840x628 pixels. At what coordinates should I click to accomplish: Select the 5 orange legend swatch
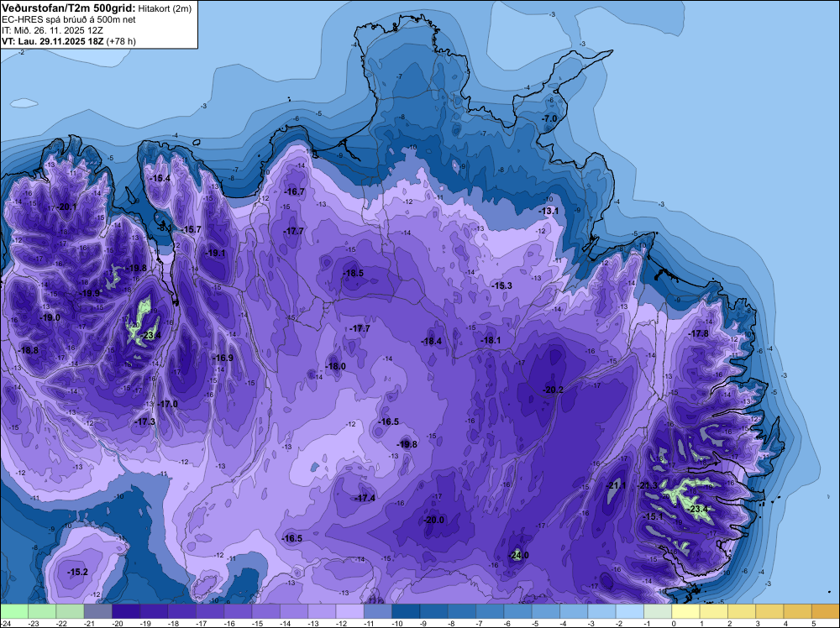point(825,611)
